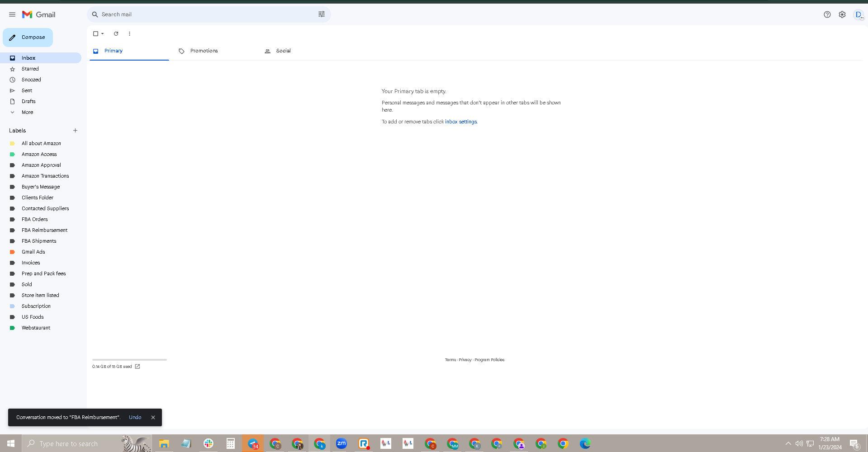The width and height of the screenshot is (868, 452).
Task: Switch to the Primary tab
Action: pos(129,51)
